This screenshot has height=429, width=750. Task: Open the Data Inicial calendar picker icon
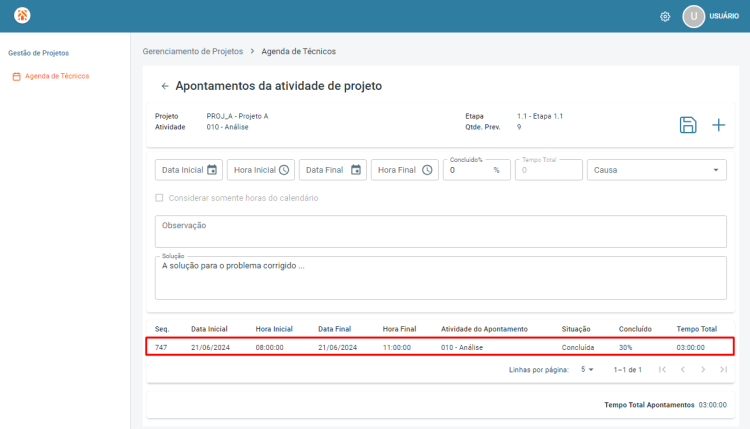pos(212,170)
